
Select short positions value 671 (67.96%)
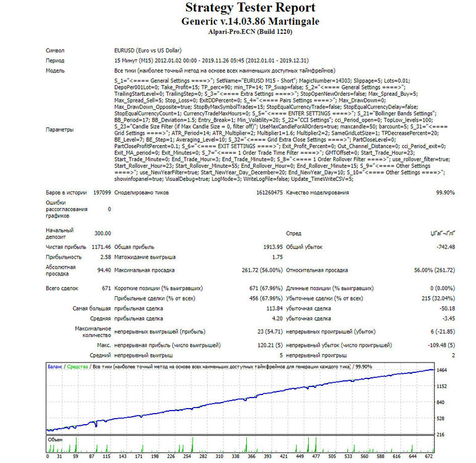[x=266, y=288]
